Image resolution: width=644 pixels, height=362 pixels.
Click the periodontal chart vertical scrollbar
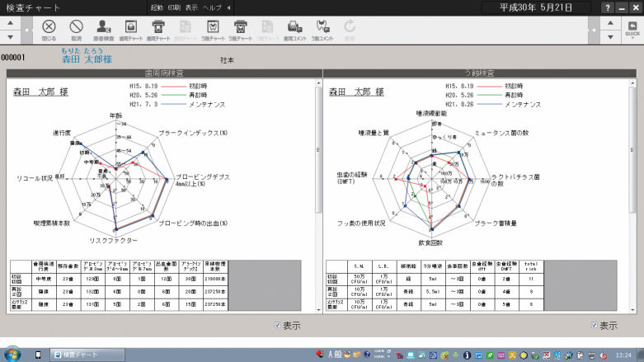(x=318, y=150)
